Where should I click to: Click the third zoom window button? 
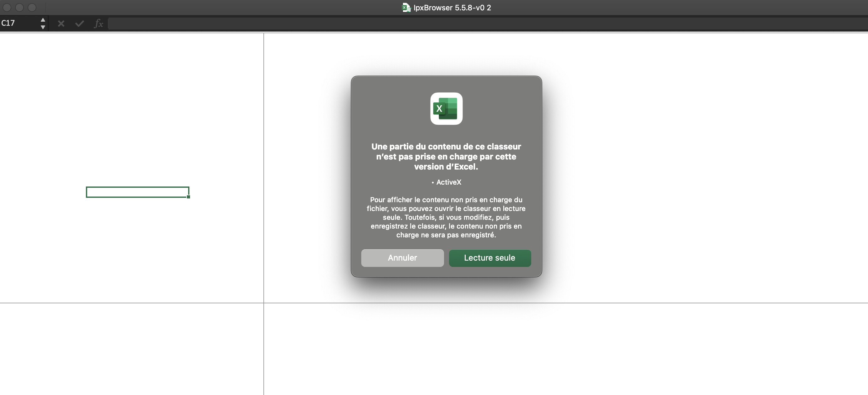click(x=32, y=8)
